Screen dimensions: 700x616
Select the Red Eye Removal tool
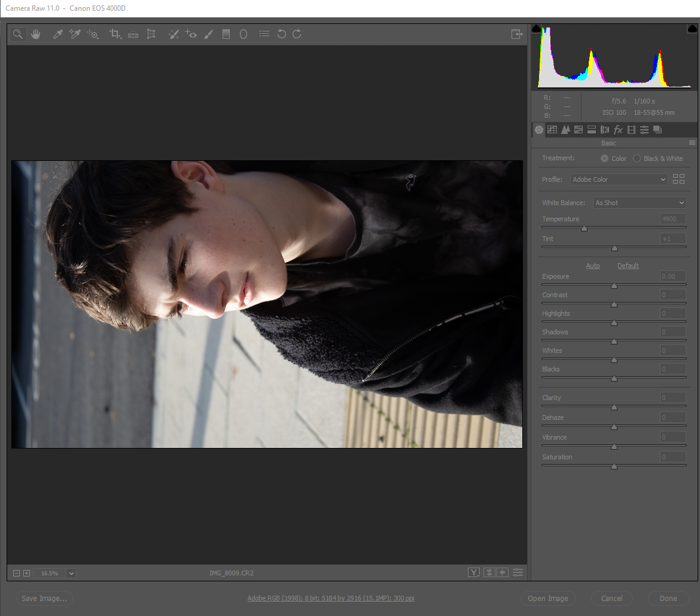pyautogui.click(x=191, y=34)
